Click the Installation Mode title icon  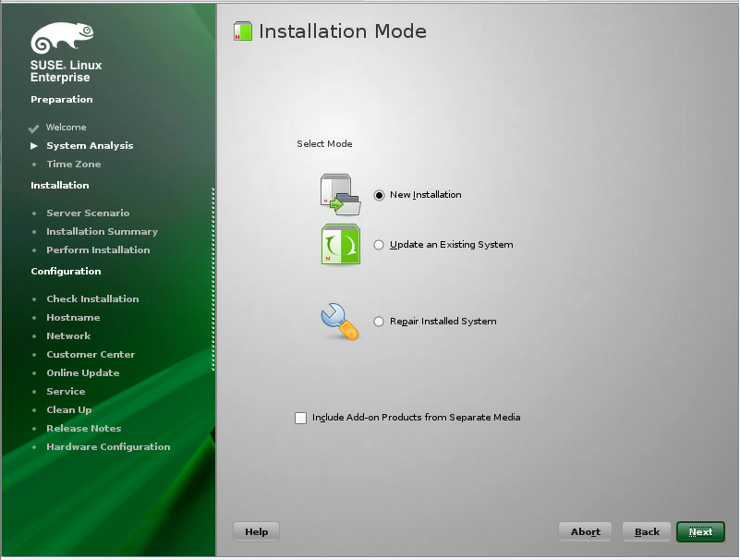point(243,31)
